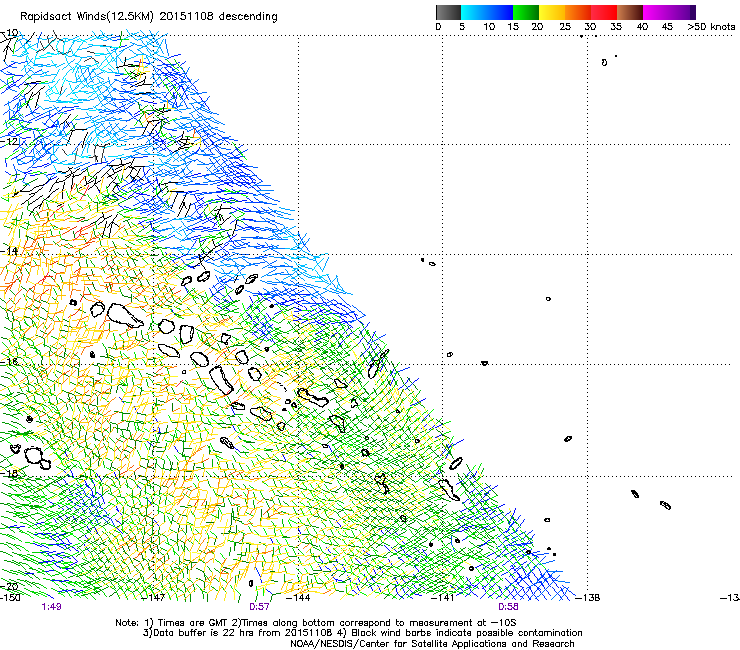Click the legend tick label '10'

[489, 27]
